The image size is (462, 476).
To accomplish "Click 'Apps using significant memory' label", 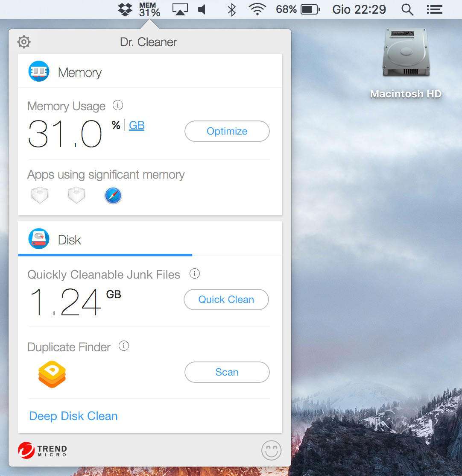I will click(x=106, y=175).
